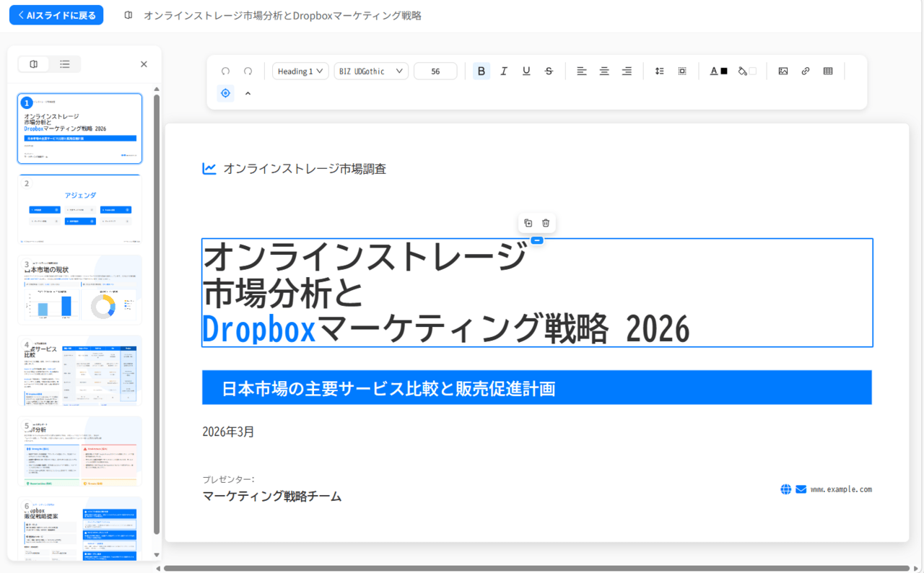Click the AIスライドに戻る button
This screenshot has width=924, height=573.
(56, 15)
